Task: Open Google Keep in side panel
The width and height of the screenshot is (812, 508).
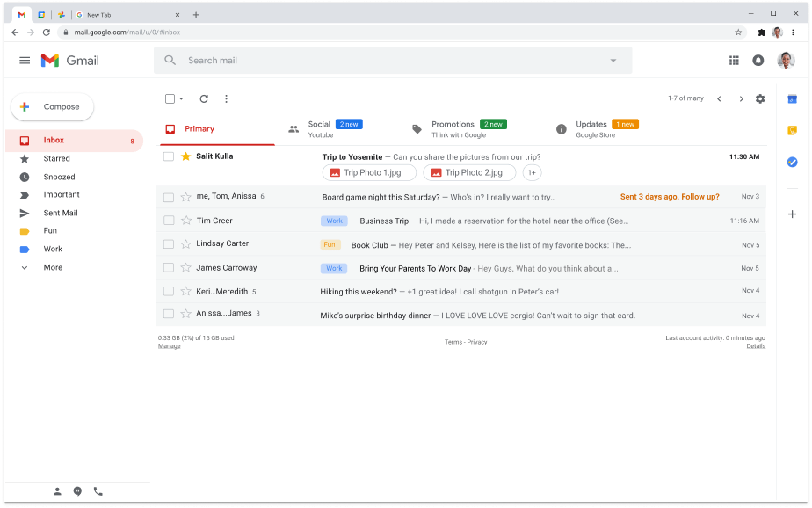Action: click(x=792, y=131)
